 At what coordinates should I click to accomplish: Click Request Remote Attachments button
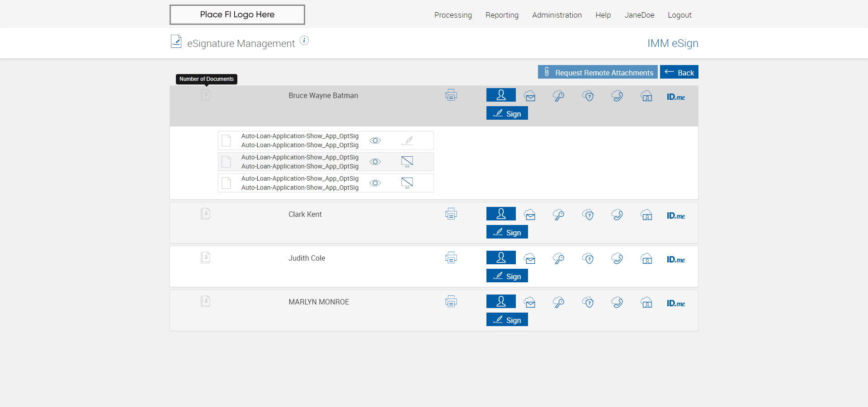pyautogui.click(x=598, y=72)
